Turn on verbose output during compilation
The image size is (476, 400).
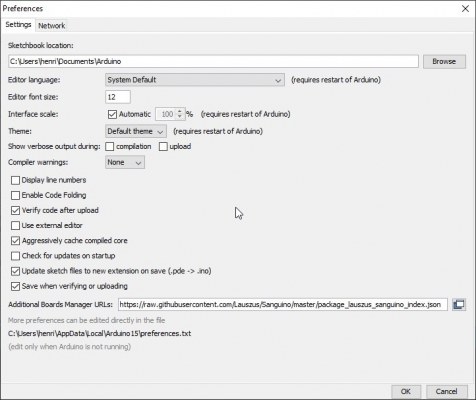[x=110, y=147]
